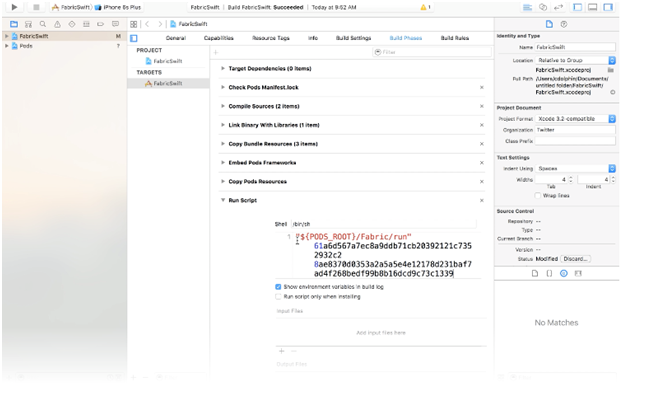Viewport: 646px width, 395px height.
Task: Switch to the Capabilities tab
Action: pos(219,38)
